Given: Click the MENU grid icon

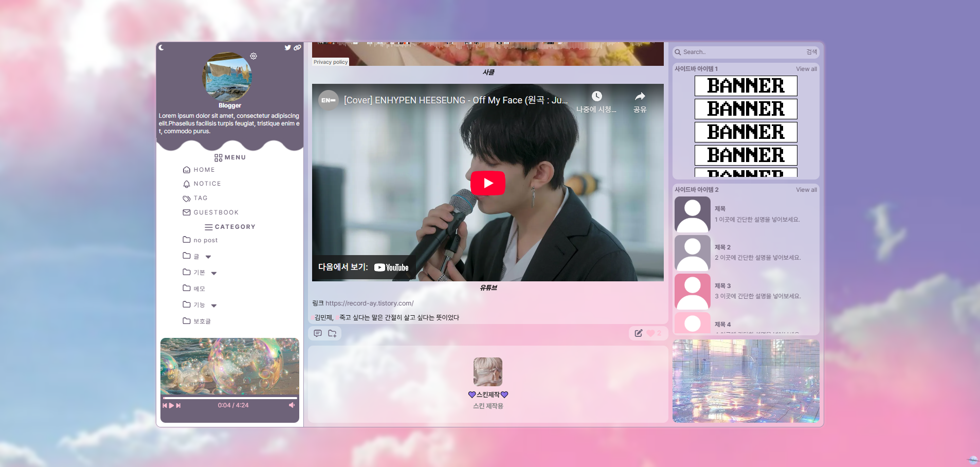Looking at the screenshot, I should [219, 158].
